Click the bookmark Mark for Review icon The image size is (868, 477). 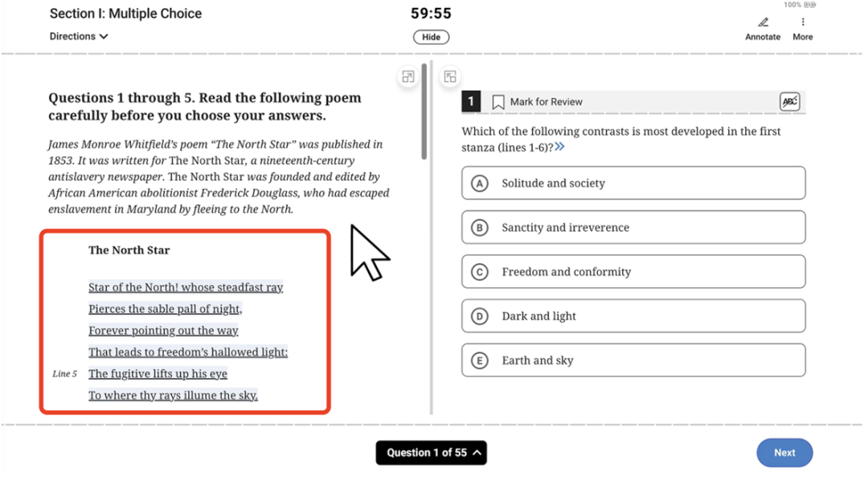497,102
